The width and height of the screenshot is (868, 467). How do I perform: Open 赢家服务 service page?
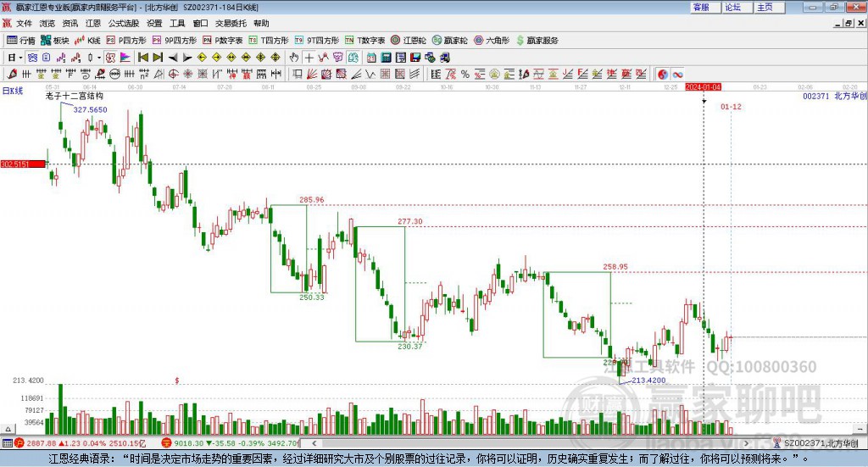pyautogui.click(x=537, y=41)
